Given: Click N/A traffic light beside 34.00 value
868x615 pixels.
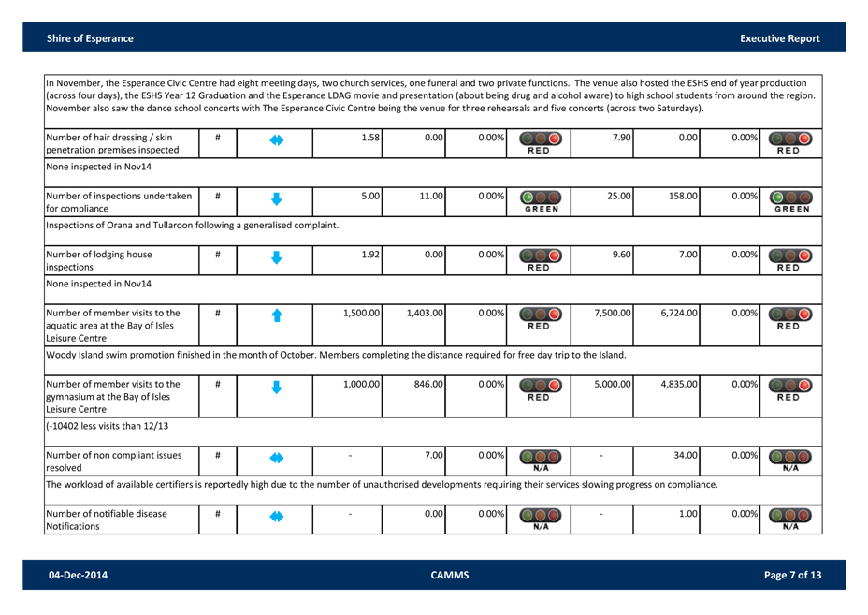Looking at the screenshot, I should coord(789,459).
